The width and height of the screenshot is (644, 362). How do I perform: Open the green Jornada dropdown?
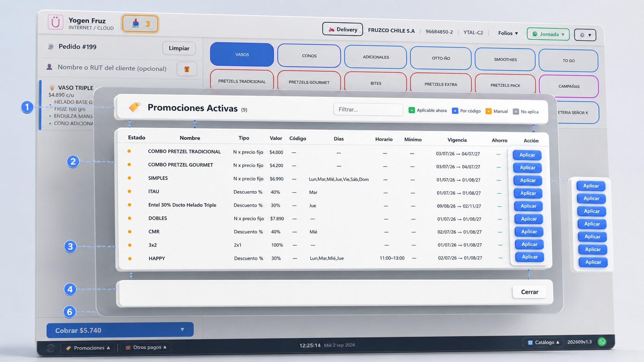click(x=548, y=34)
